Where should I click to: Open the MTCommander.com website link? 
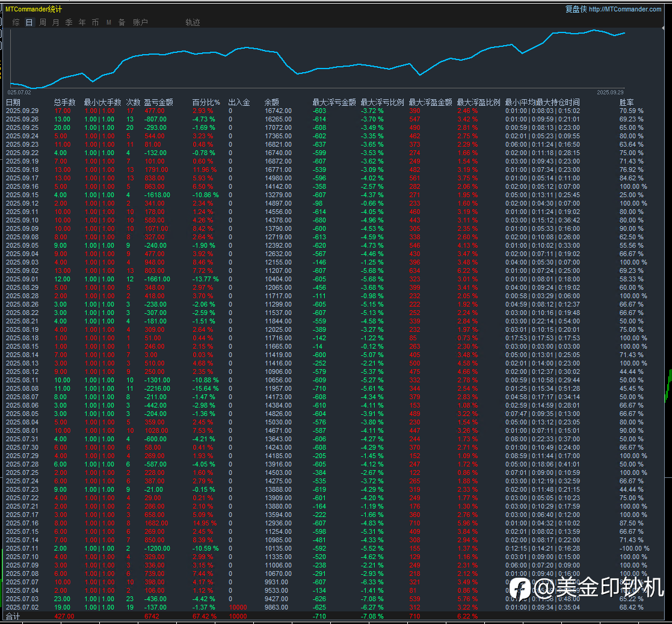point(624,9)
